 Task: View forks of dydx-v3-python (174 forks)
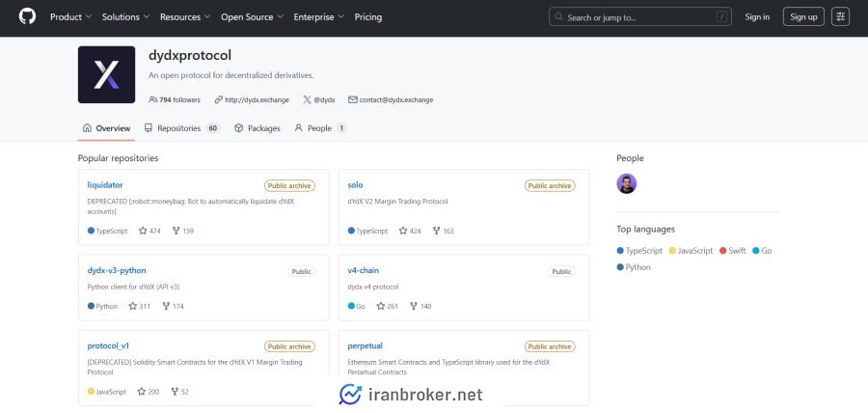(174, 306)
